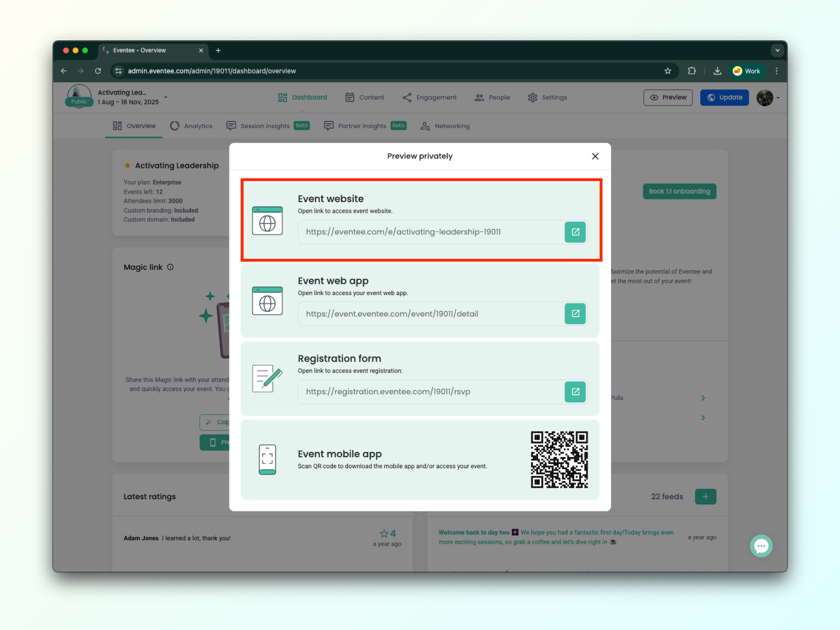
Task: Click the 4-star rating icon
Action: coord(384,533)
